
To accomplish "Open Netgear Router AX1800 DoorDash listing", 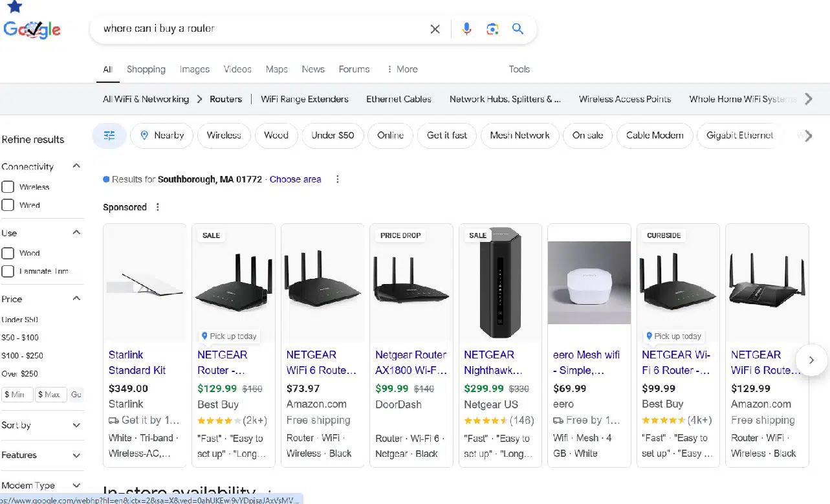I will pyautogui.click(x=411, y=362).
